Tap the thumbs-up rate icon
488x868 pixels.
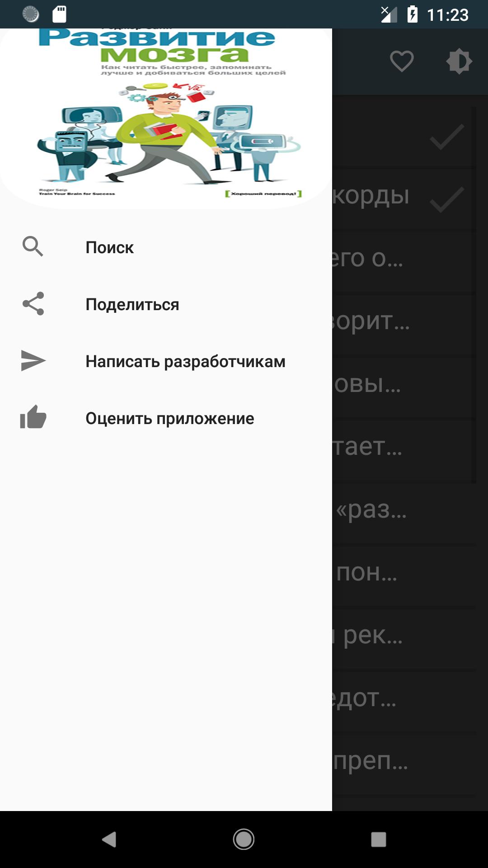(x=33, y=417)
